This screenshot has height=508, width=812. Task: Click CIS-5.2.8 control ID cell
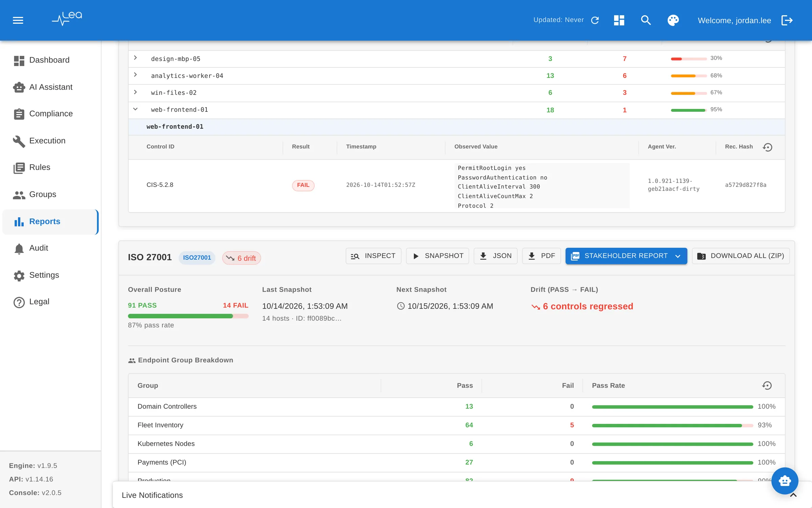coord(160,185)
